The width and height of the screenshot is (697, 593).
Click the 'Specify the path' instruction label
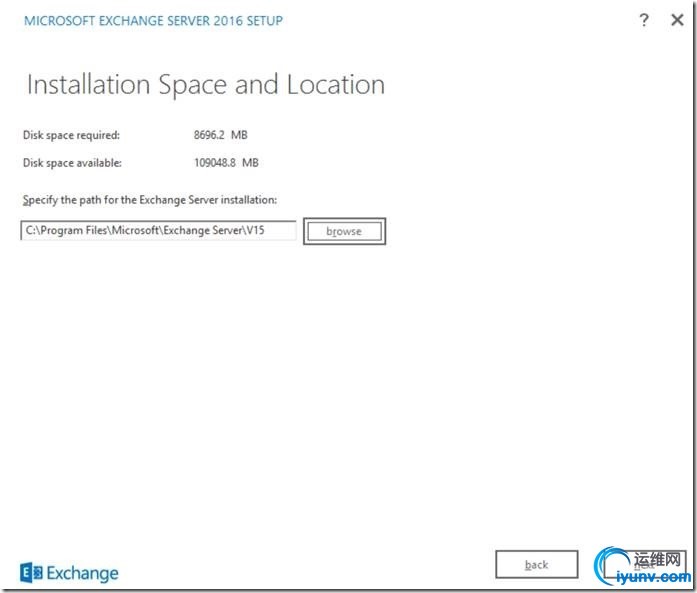(x=150, y=200)
